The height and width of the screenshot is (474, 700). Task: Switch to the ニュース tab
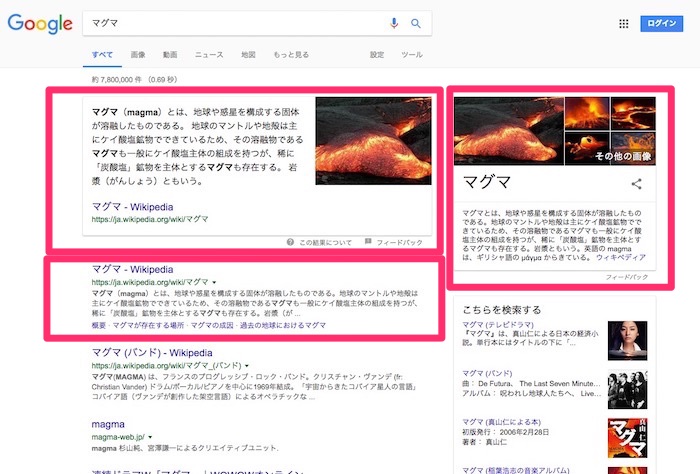pos(209,54)
